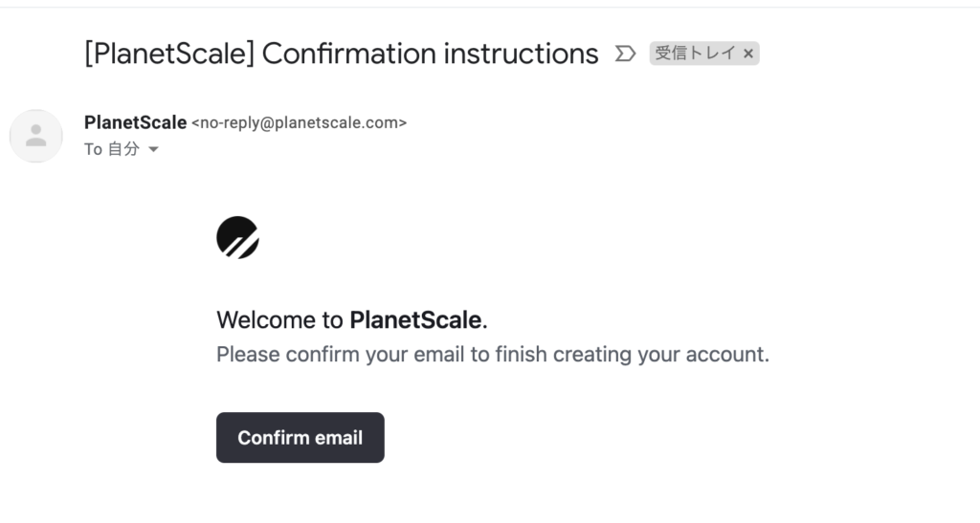Screen dimensions: 980x523
Task: Click the Confirm email button
Action: (x=300, y=438)
